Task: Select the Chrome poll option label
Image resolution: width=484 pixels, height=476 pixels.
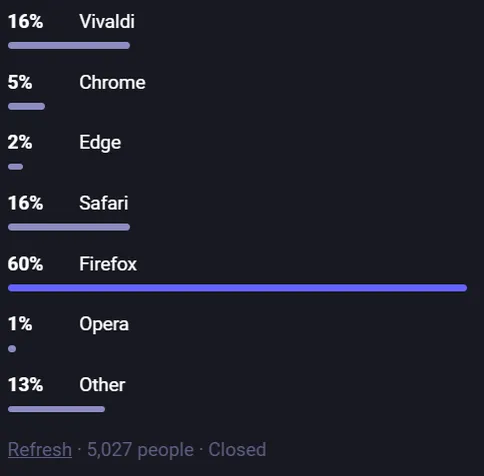Action: 112,82
